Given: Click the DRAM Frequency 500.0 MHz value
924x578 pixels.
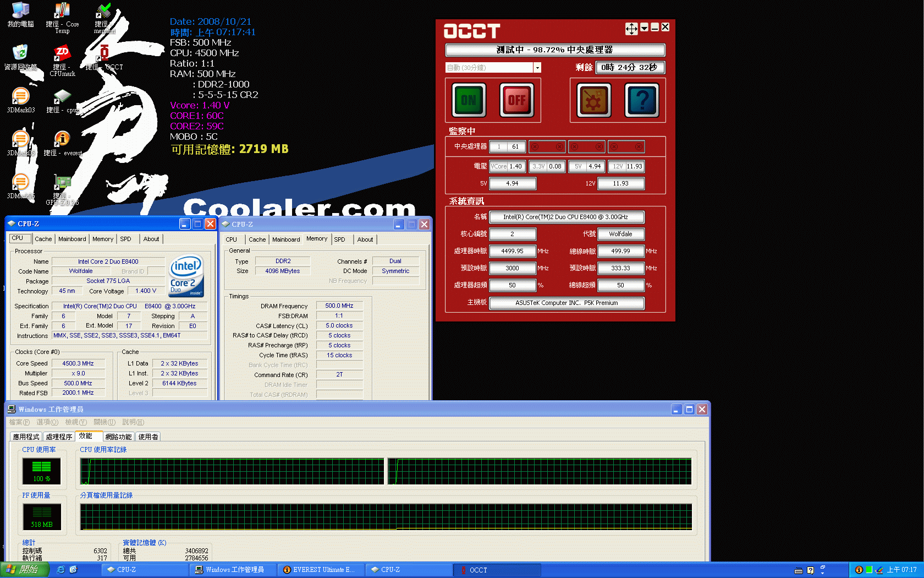Looking at the screenshot, I should point(339,306).
